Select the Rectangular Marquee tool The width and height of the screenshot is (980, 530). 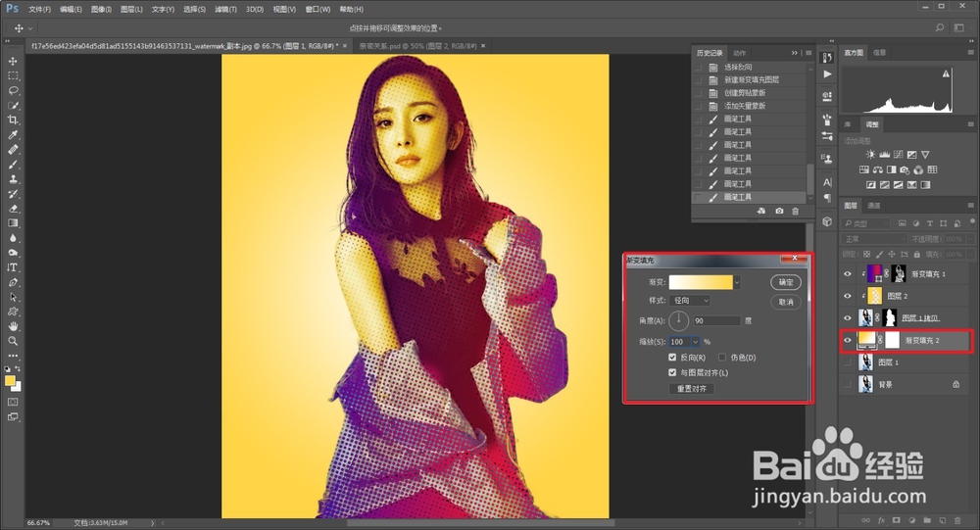coord(13,75)
